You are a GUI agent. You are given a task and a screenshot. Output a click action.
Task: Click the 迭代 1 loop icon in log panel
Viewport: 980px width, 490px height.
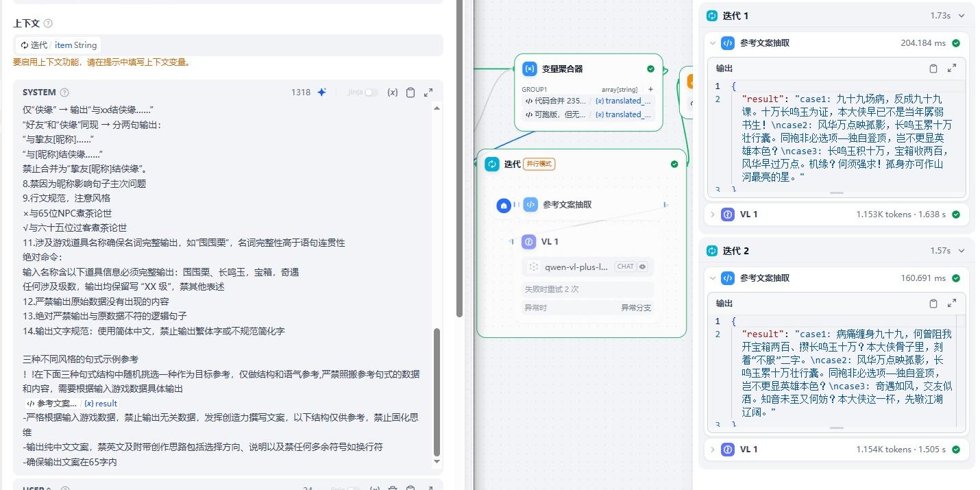(712, 16)
